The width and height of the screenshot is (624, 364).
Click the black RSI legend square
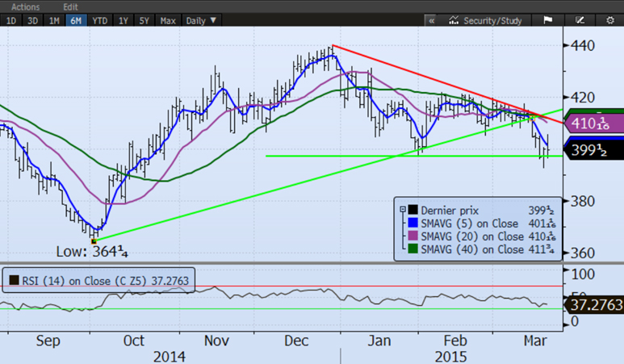pyautogui.click(x=13, y=282)
